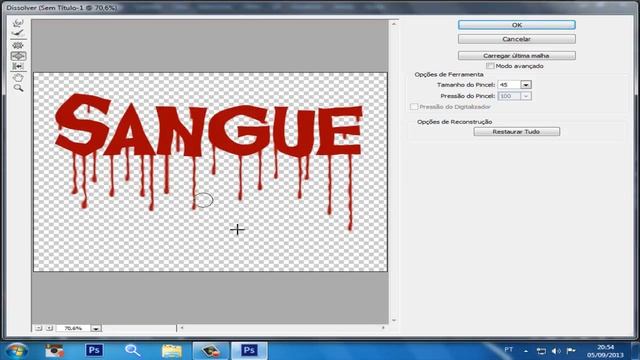This screenshot has height=360, width=640.
Task: Open the file explorer folder taskbar icon
Action: tap(171, 351)
